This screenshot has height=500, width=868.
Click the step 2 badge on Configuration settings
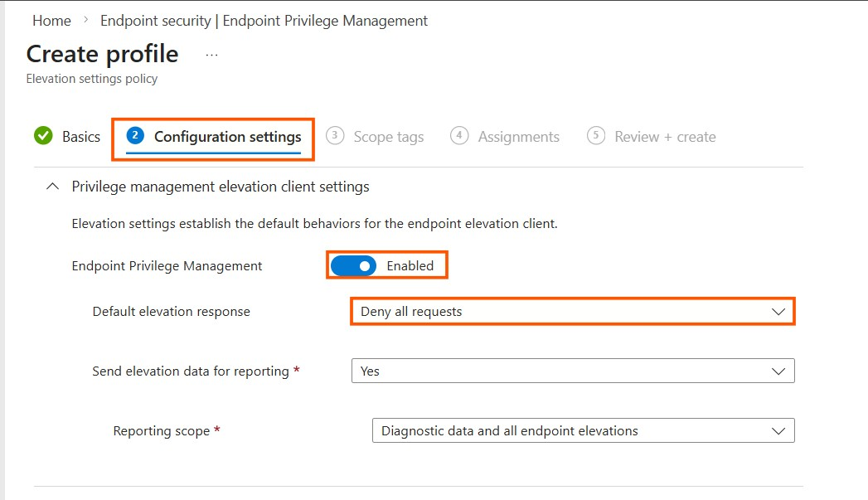coord(135,136)
